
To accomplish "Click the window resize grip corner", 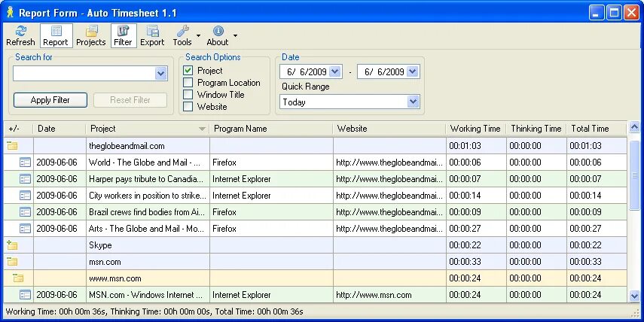I will click(635, 313).
